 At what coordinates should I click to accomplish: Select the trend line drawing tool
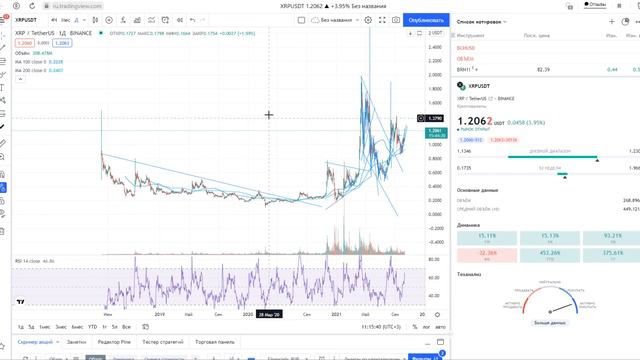[x=2, y=48]
